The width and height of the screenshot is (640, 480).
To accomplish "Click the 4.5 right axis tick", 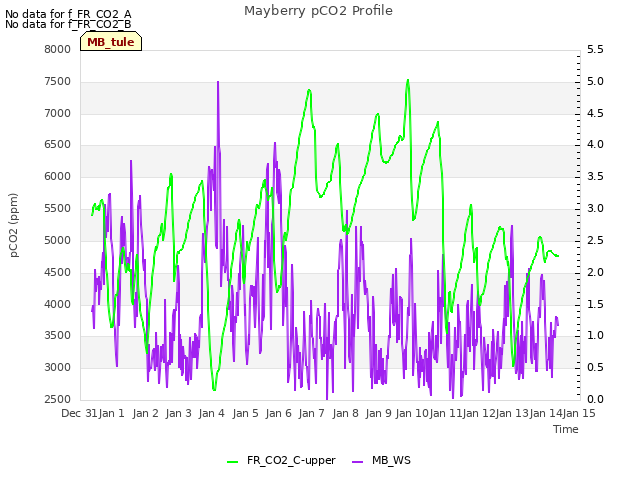I will click(595, 113).
